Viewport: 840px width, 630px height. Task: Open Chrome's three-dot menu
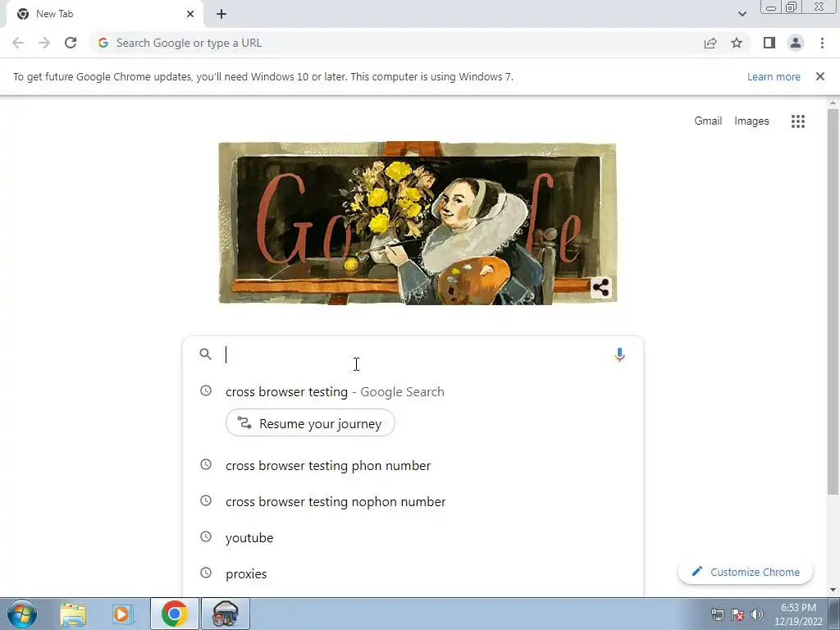822,43
